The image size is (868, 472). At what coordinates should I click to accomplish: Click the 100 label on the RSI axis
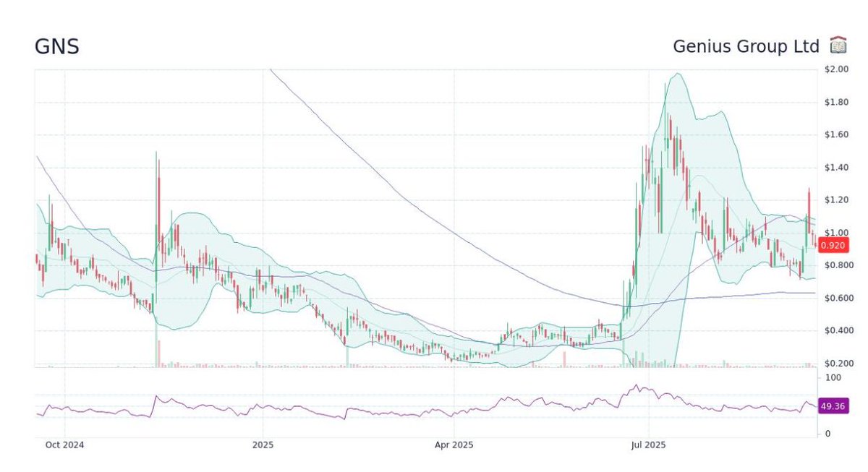pos(832,378)
